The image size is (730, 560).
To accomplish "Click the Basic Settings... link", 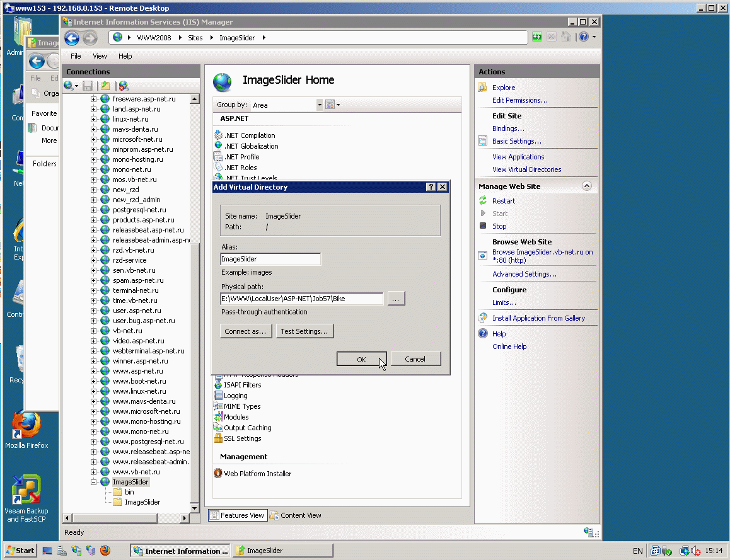I will (517, 141).
